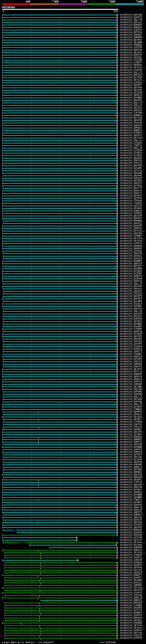
Task: Click hit label UniRef100_C0PIB8
Action: coord(131,112)
